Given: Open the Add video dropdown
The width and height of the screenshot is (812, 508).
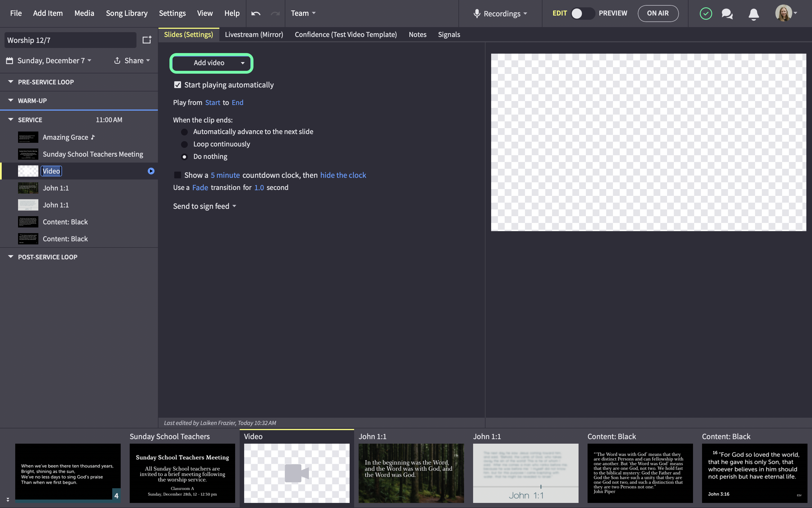Looking at the screenshot, I should 211,63.
